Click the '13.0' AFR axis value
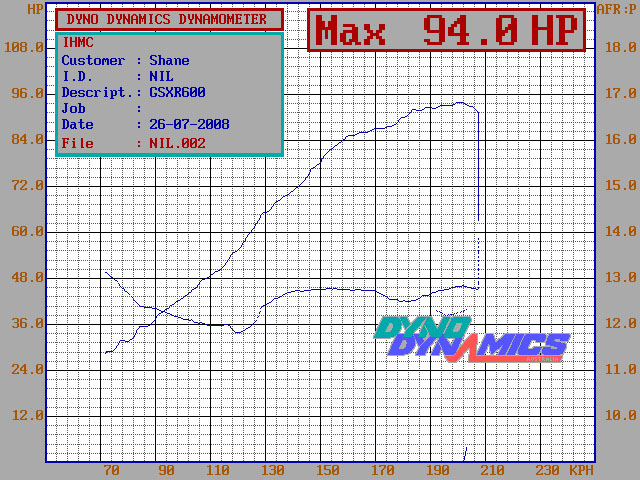Screen dimensions: 640x480 tap(620, 278)
